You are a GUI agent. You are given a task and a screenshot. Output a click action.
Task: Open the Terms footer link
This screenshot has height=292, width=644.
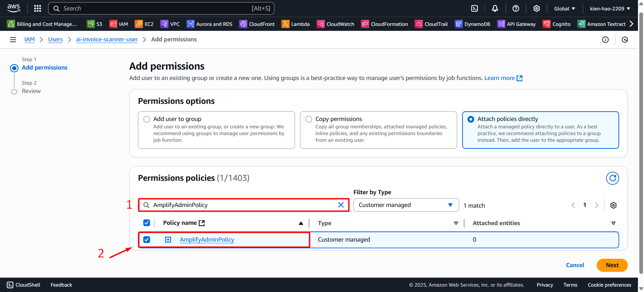[x=571, y=285]
